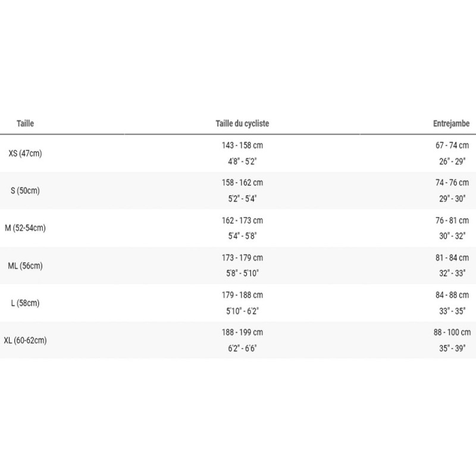The width and height of the screenshot is (476, 476).
Task: Click the 5'4" - 5'8" height value
Action: (242, 236)
